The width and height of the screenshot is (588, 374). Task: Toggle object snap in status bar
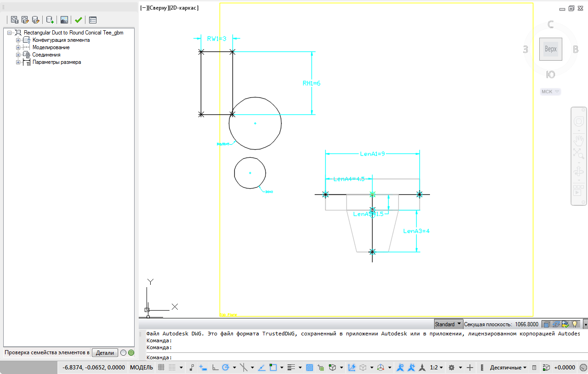pyautogui.click(x=273, y=368)
